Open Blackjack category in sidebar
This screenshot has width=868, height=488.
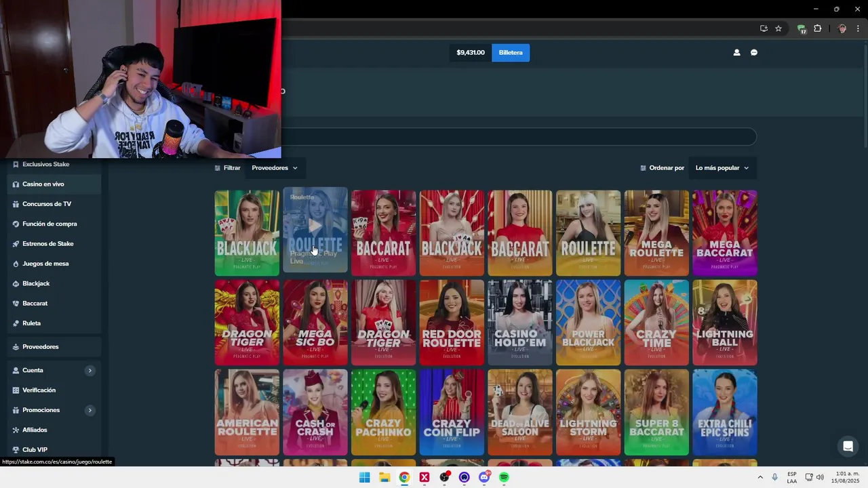coord(54,283)
